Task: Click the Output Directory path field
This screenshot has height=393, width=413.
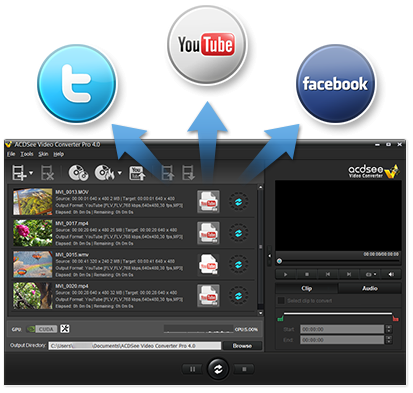Action: pyautogui.click(x=135, y=346)
